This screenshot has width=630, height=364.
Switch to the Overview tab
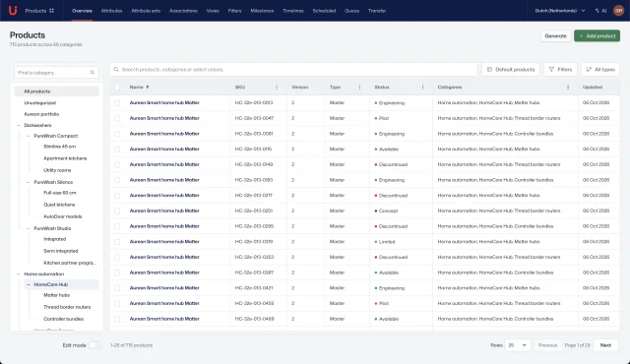point(82,11)
